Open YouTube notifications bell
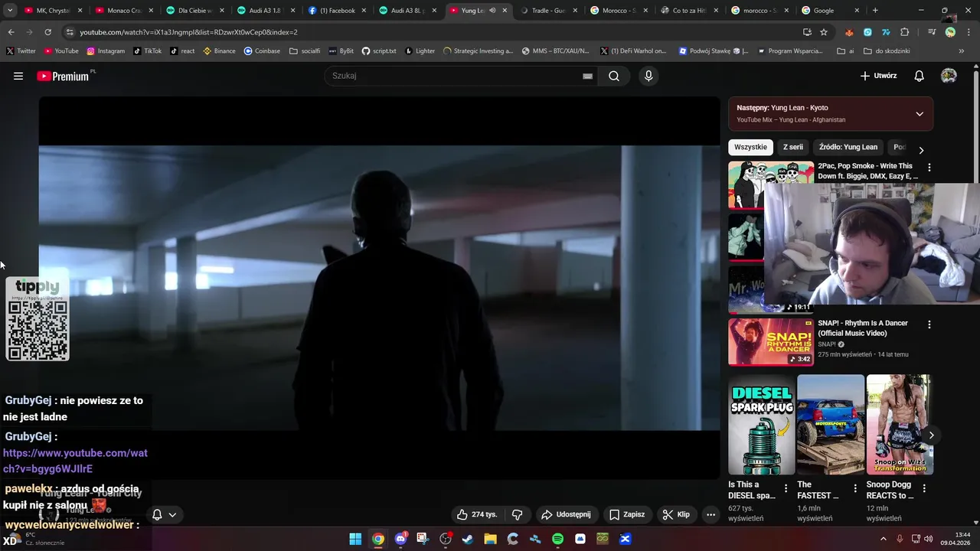This screenshot has height=551, width=980. [x=920, y=76]
